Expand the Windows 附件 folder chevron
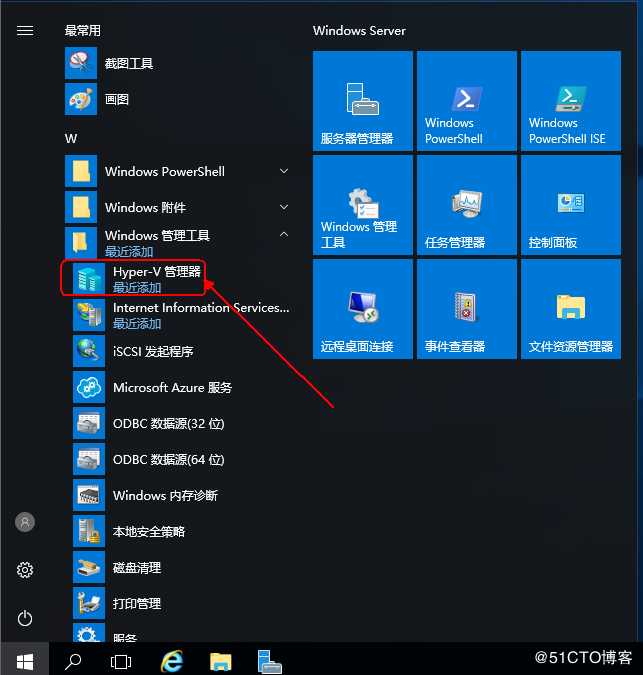The image size is (643, 675). tap(284, 207)
